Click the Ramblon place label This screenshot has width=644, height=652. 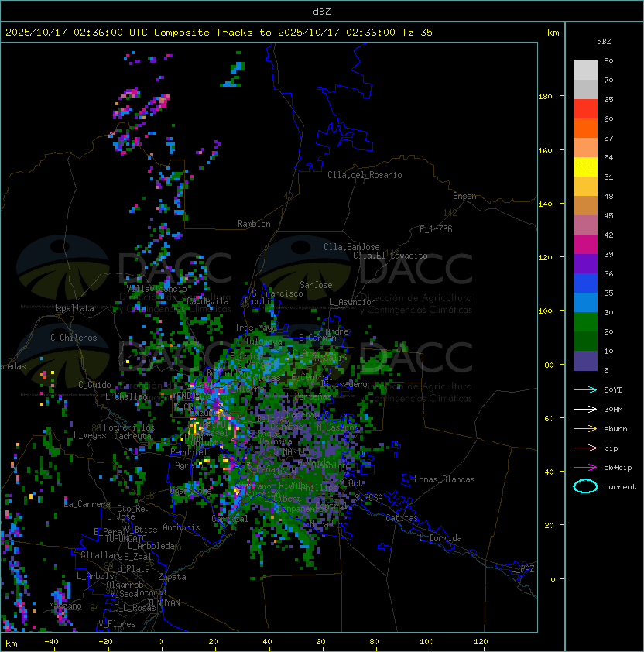254,224
